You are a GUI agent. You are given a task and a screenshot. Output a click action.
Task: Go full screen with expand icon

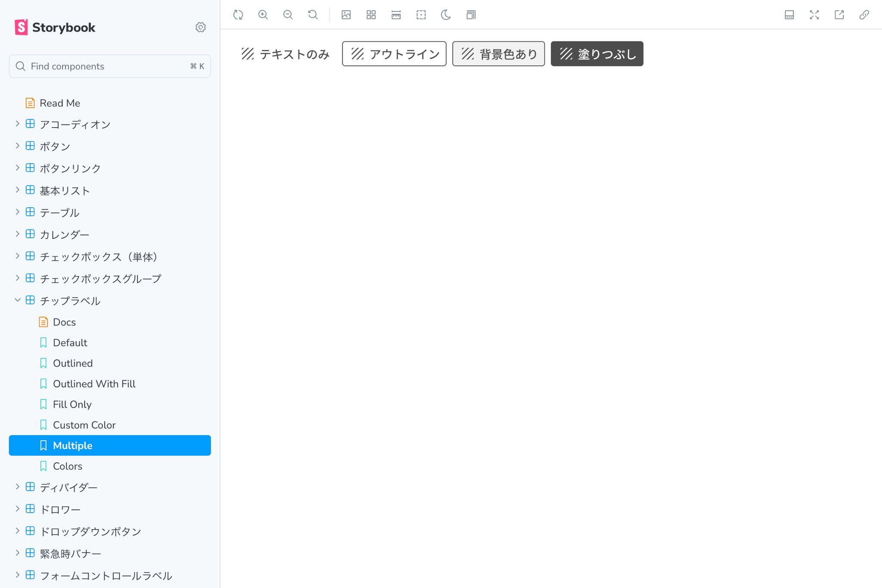point(814,15)
